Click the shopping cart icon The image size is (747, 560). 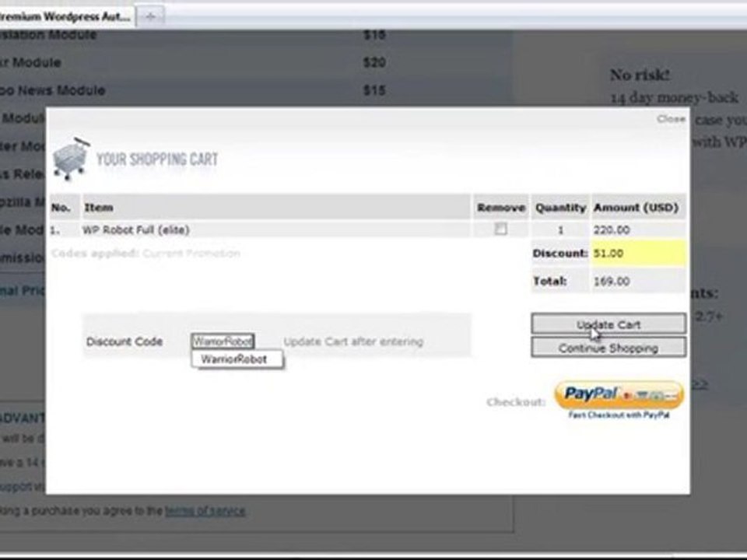(x=72, y=159)
